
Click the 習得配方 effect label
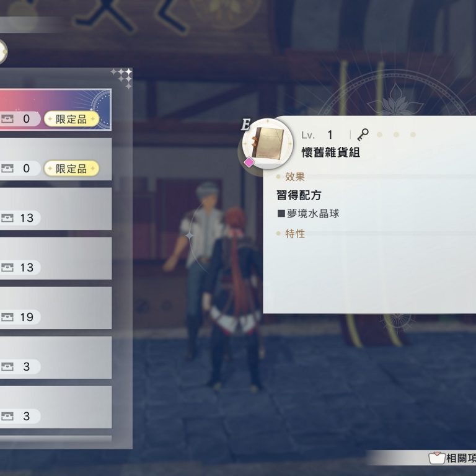pos(299,195)
